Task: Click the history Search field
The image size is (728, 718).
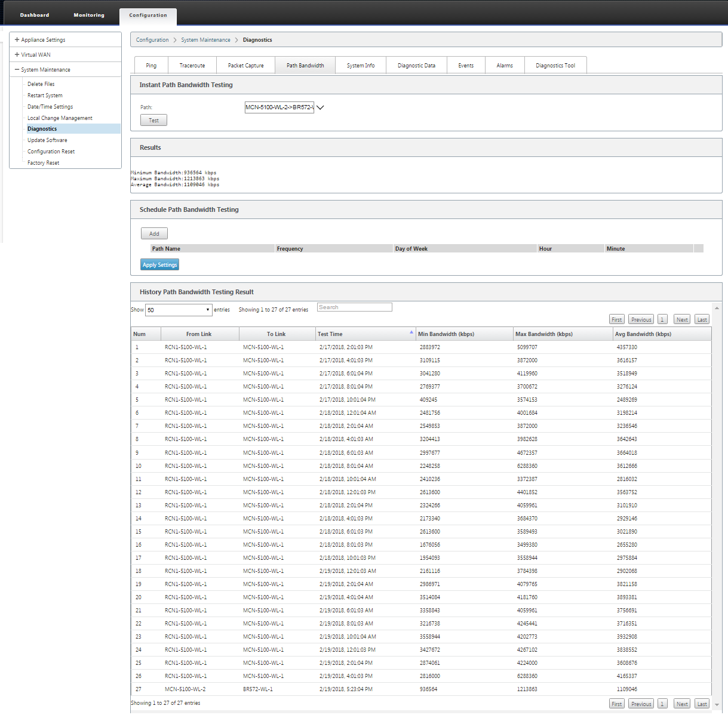Action: pyautogui.click(x=355, y=307)
